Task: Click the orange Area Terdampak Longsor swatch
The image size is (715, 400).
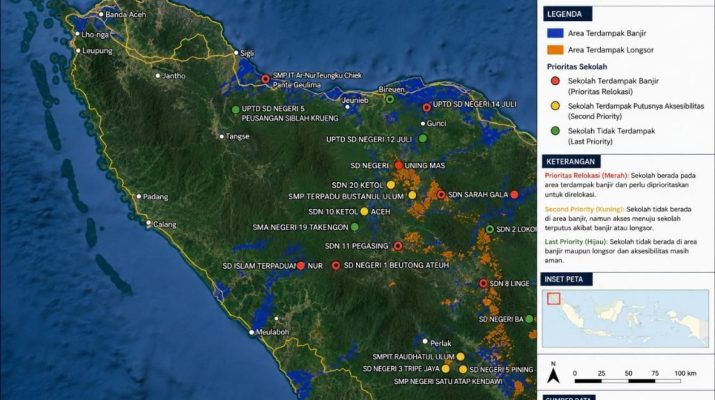Action: pyautogui.click(x=555, y=50)
